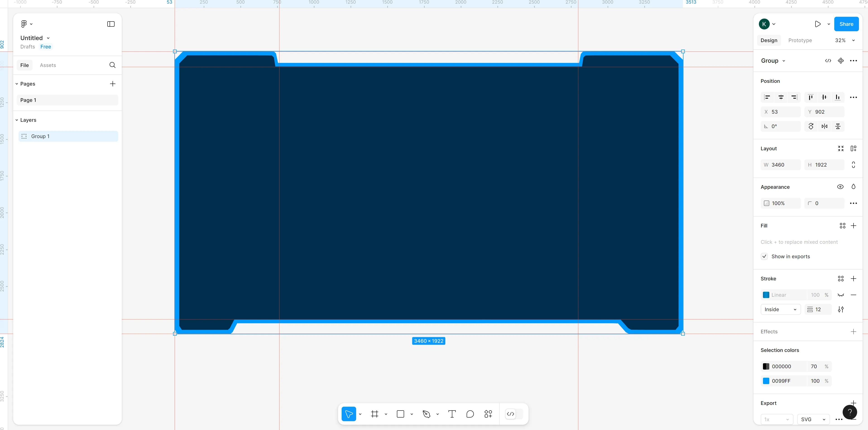The width and height of the screenshot is (868, 430).
Task: Toggle appearance visibility eye icon
Action: (840, 186)
